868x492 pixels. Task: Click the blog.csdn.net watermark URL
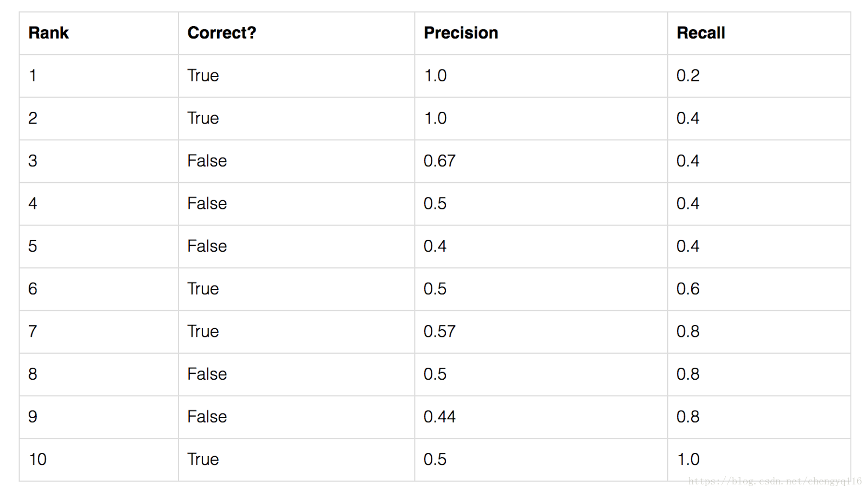774,481
